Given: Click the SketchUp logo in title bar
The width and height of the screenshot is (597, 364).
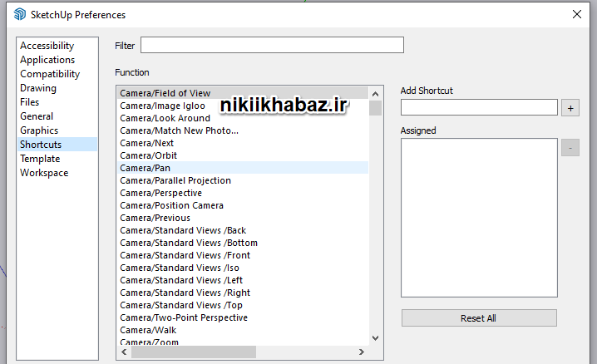Looking at the screenshot, I should coord(20,14).
